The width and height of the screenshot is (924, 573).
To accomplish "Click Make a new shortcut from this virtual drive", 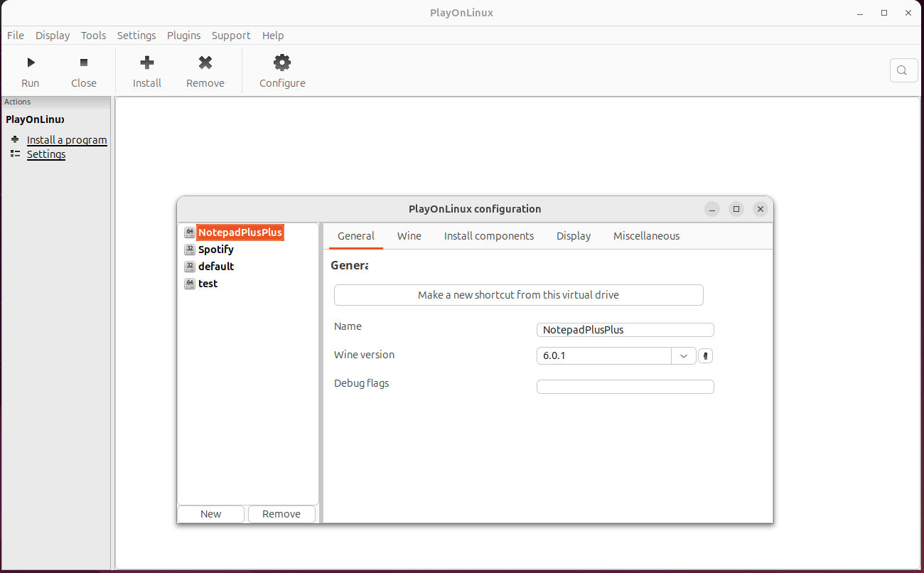I will (x=519, y=295).
